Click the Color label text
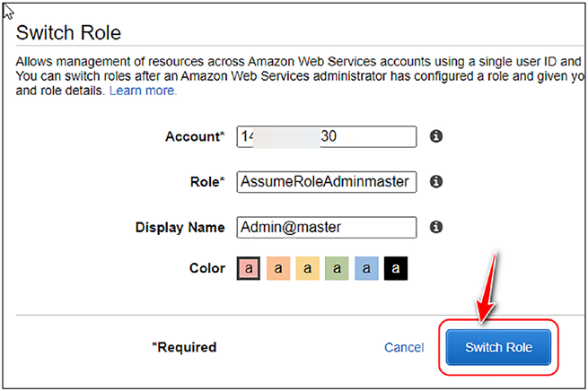Image resolution: width=588 pixels, height=391 pixels. click(x=207, y=268)
